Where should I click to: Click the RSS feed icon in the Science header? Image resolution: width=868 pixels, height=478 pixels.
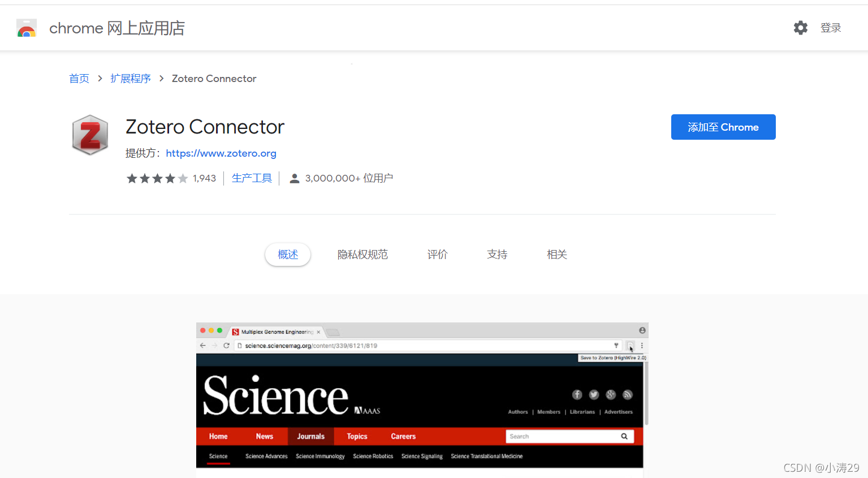(627, 394)
